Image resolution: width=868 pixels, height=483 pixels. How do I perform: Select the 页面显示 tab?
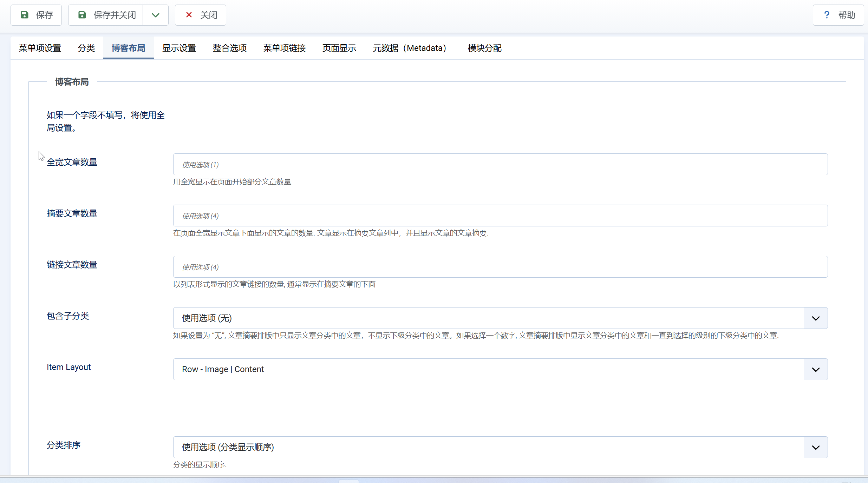coord(339,48)
